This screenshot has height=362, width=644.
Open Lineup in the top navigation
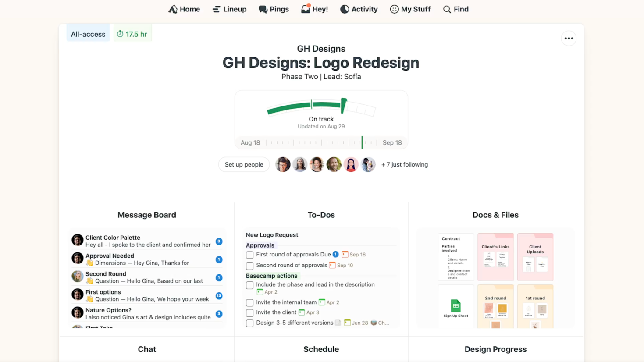point(229,9)
